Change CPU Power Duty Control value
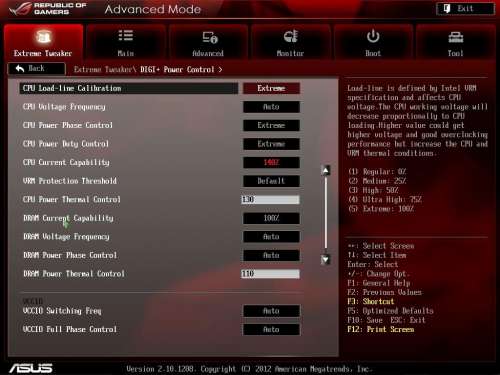 pyautogui.click(x=271, y=144)
